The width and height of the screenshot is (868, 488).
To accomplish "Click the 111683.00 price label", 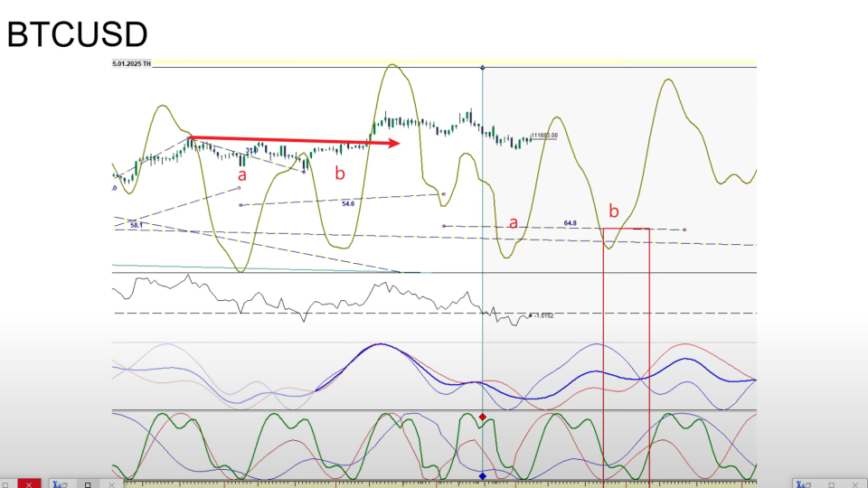I will point(544,135).
